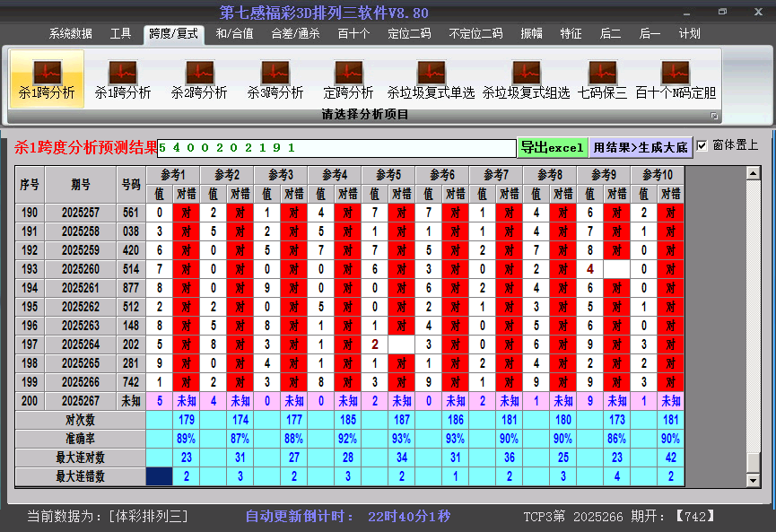This screenshot has height=532, width=776.
Task: Open the 系统数据 menu
Action: 71,33
